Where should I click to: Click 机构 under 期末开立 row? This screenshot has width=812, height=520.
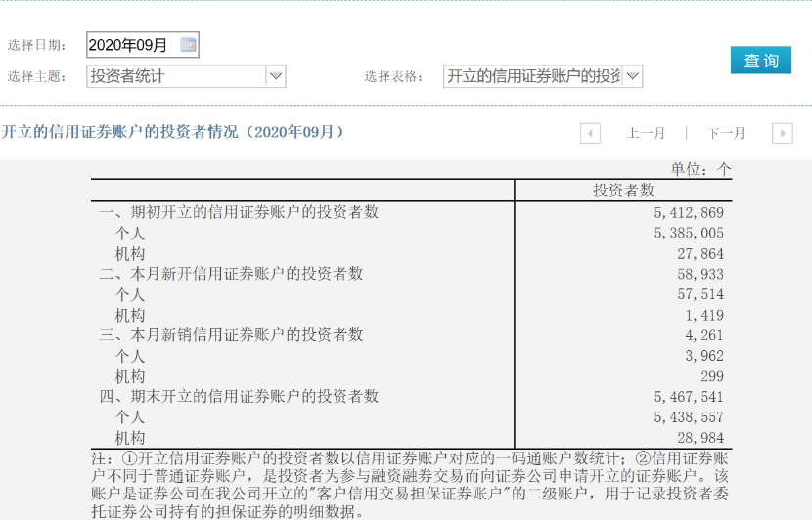[129, 438]
